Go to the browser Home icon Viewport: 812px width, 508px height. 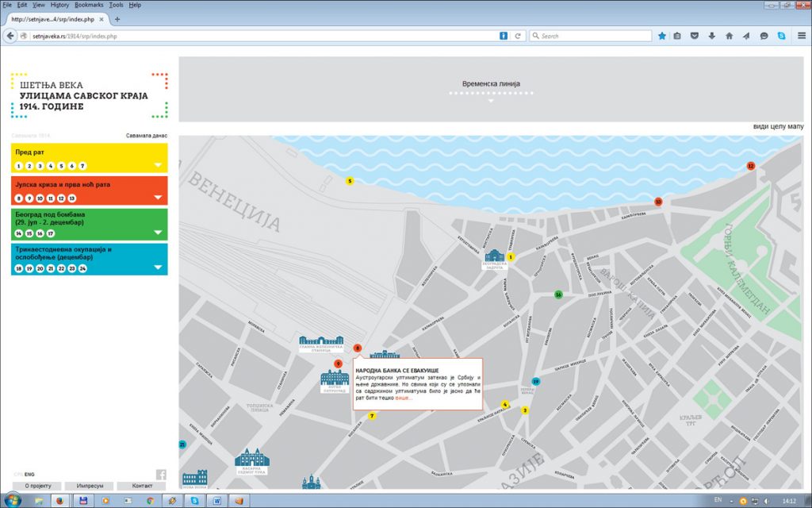(x=729, y=36)
